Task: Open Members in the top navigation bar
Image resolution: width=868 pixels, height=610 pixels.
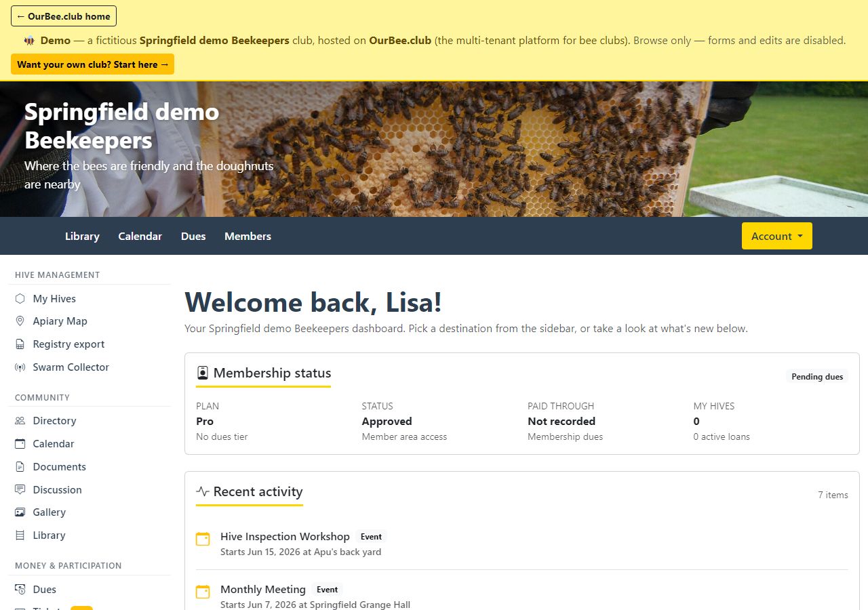Action: coord(248,236)
